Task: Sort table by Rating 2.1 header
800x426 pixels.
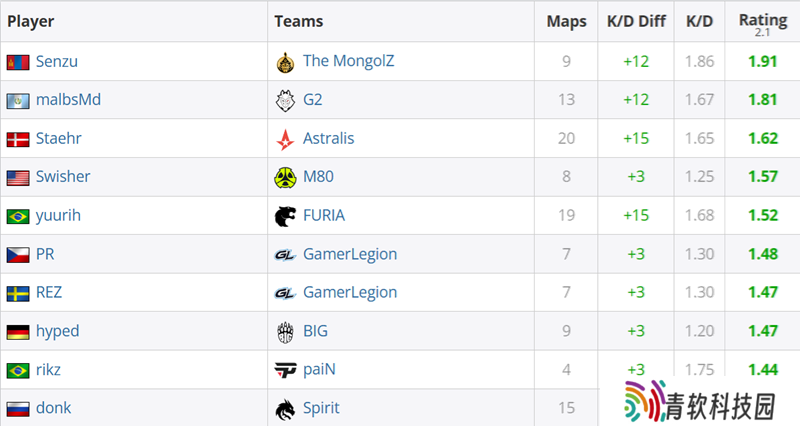Action: point(763,23)
